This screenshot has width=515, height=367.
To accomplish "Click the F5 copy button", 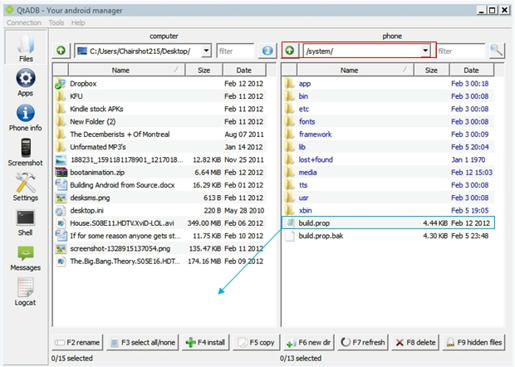I will coord(257,342).
